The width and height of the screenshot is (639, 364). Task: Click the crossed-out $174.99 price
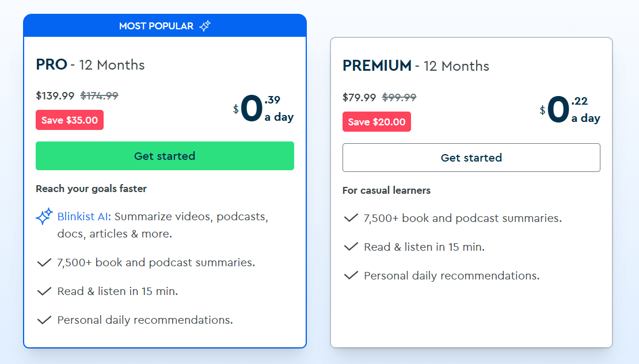coord(99,95)
